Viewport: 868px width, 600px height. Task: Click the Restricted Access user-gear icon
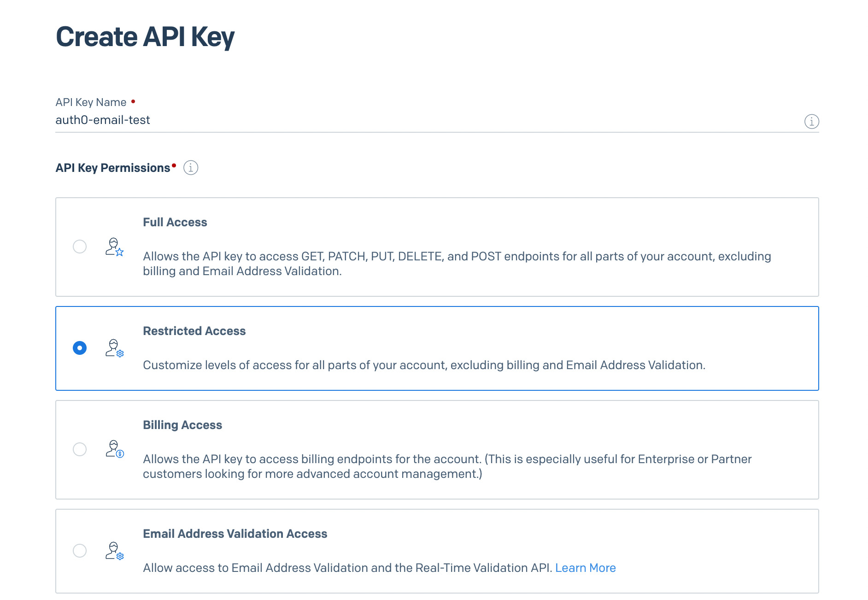point(114,348)
